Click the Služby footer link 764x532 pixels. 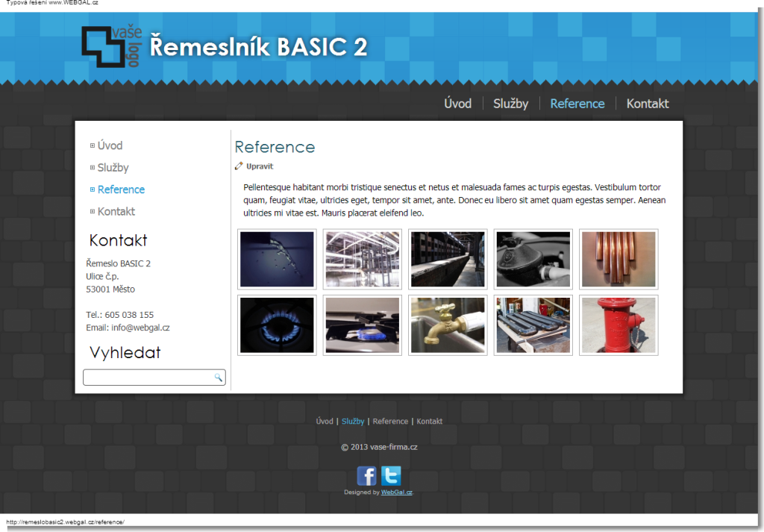pos(353,422)
